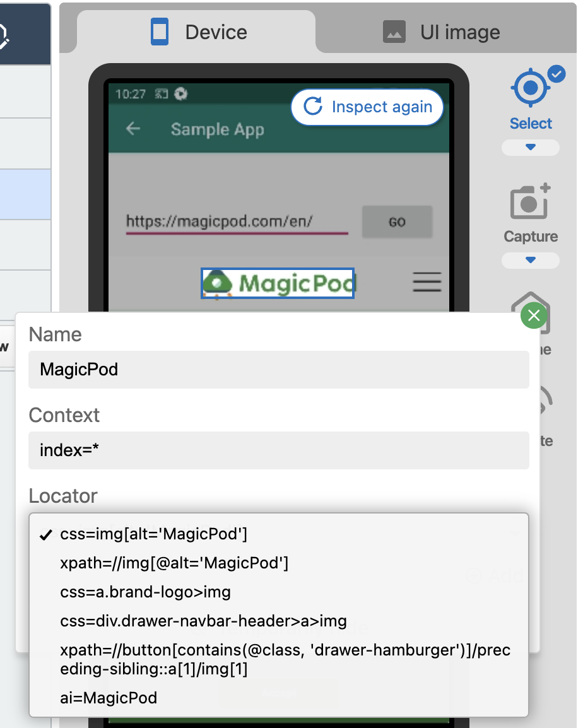This screenshot has height=728, width=583.
Task: Click the Context field showing index=*
Action: (x=278, y=450)
